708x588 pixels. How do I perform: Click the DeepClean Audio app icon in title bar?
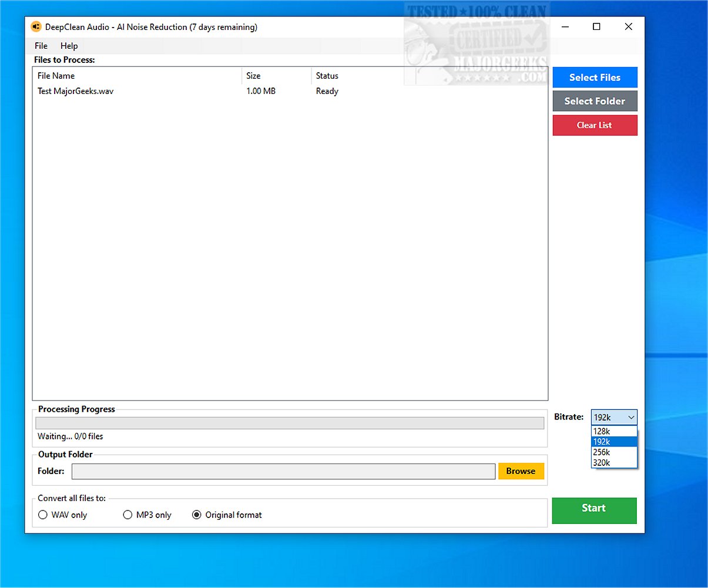36,27
